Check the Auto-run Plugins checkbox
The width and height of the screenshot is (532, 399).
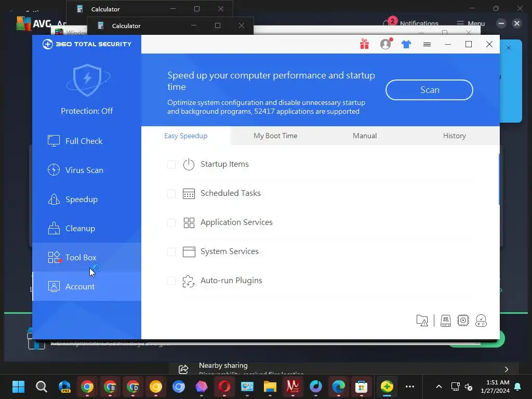pos(171,281)
